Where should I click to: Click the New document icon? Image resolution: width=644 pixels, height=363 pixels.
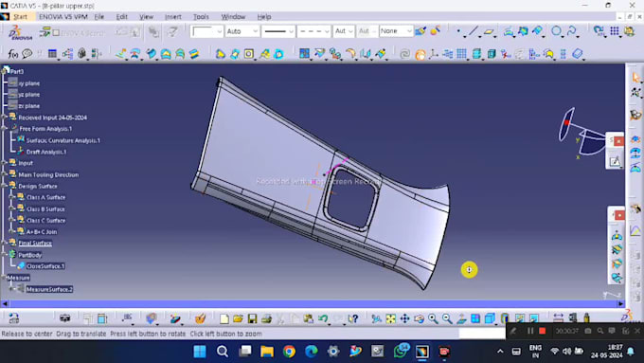point(224,318)
